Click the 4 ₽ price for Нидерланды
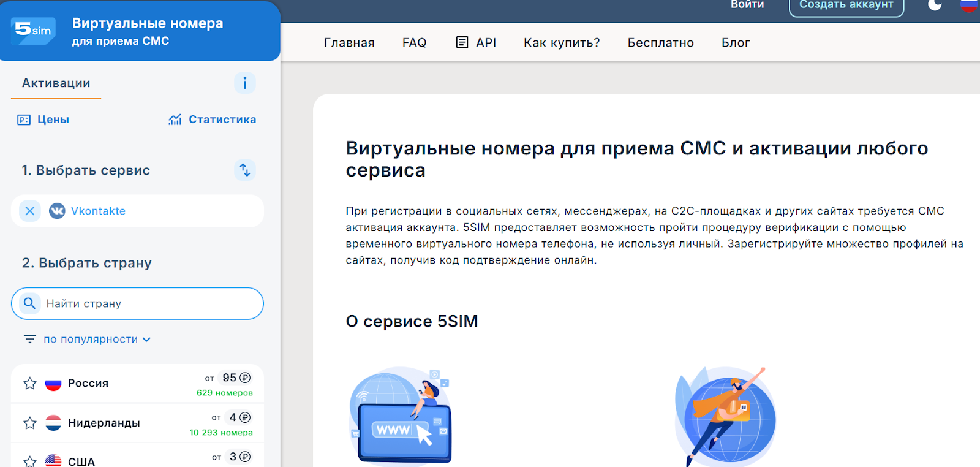Image resolution: width=980 pixels, height=467 pixels. (239, 417)
